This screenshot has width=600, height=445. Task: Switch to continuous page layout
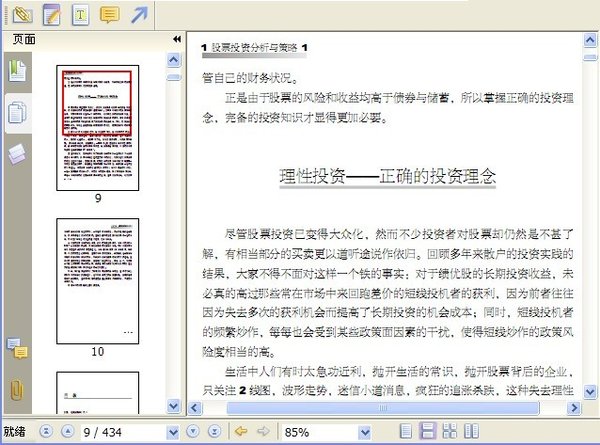[x=427, y=431]
